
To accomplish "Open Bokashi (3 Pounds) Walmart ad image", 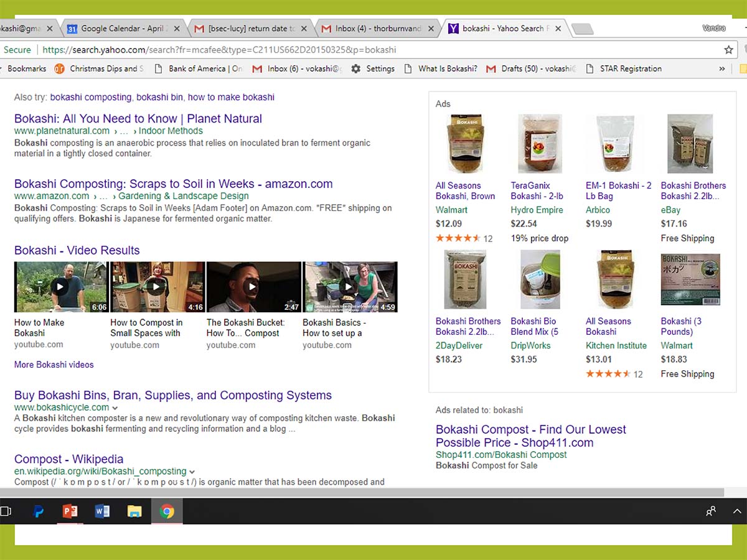I will 690,279.
